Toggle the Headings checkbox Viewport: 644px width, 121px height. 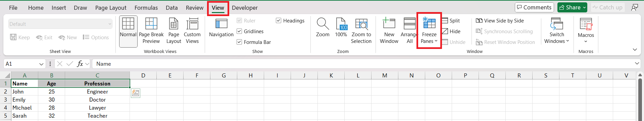pos(279,21)
